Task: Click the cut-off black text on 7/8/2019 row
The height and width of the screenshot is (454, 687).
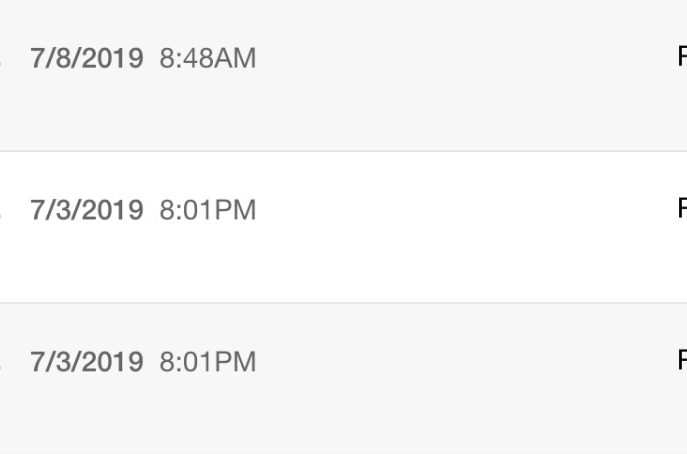Action: pyautogui.click(x=682, y=55)
